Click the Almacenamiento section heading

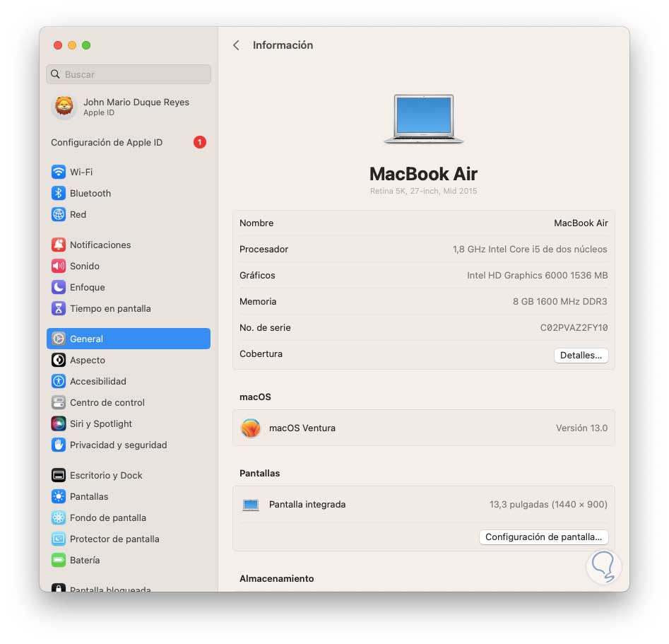[276, 579]
